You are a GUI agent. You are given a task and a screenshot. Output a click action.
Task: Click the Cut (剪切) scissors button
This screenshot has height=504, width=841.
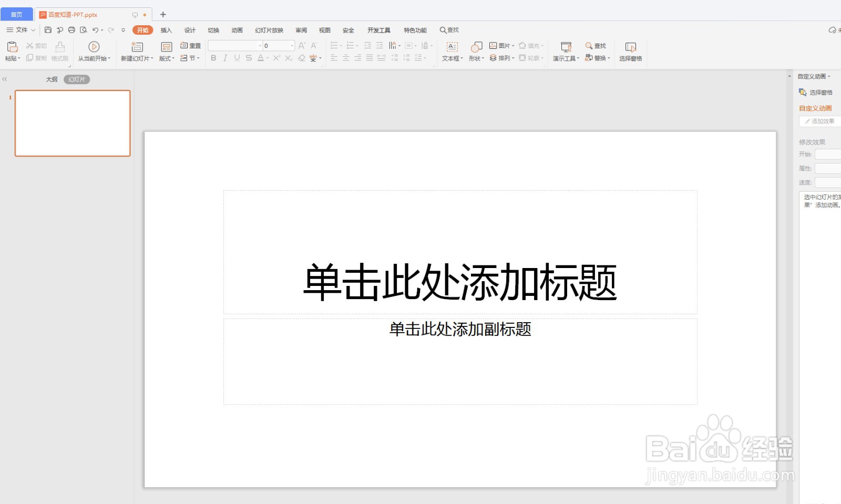(x=36, y=46)
